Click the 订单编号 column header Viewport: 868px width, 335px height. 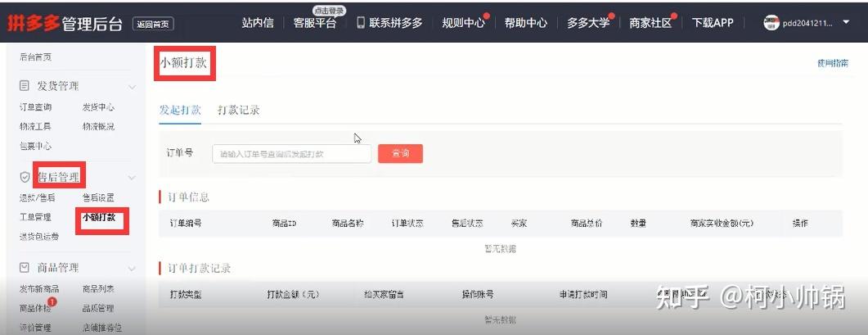tap(186, 224)
